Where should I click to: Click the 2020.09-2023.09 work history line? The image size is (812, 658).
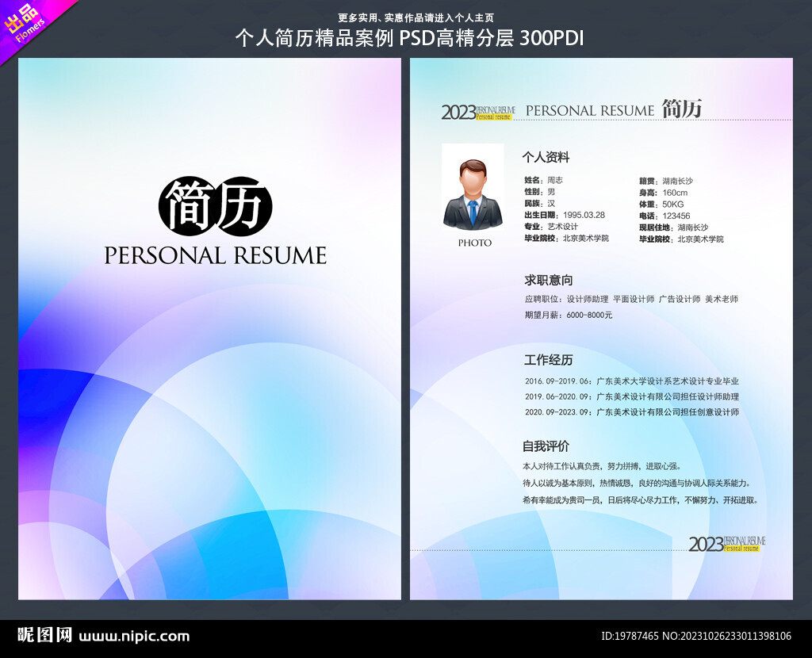point(632,412)
